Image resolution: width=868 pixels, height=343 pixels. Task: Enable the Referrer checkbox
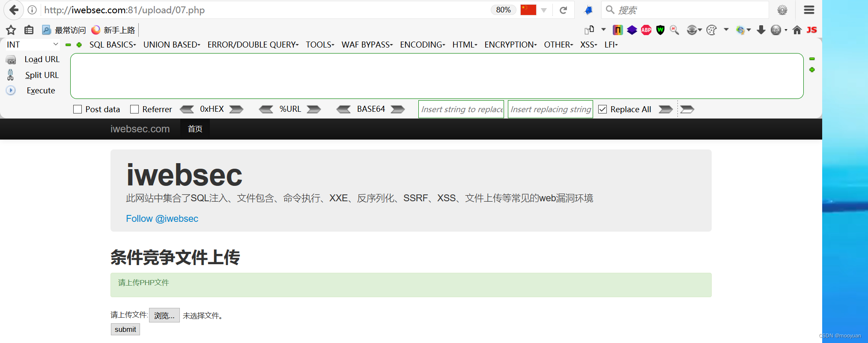click(134, 109)
